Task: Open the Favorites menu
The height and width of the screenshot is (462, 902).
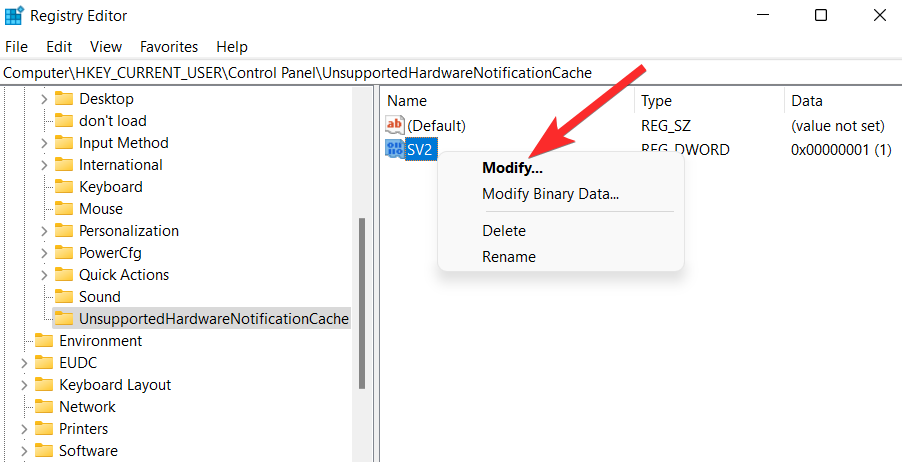Action: [169, 47]
